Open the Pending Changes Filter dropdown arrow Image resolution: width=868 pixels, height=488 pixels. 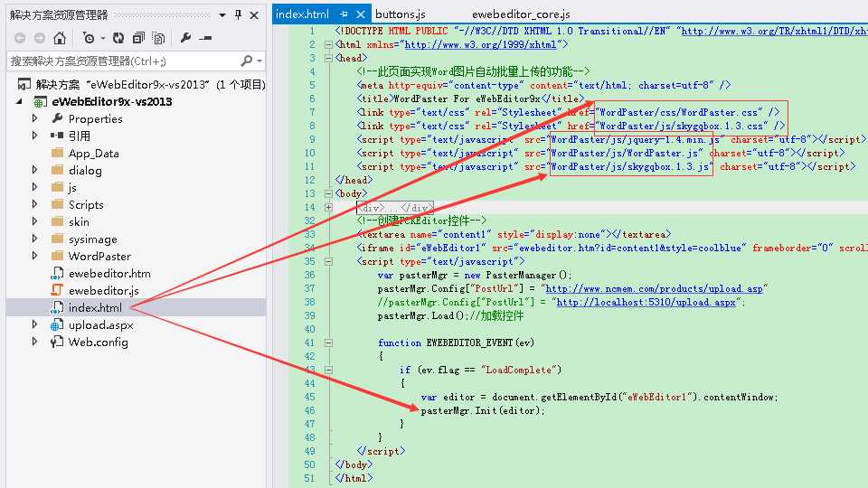pos(103,38)
